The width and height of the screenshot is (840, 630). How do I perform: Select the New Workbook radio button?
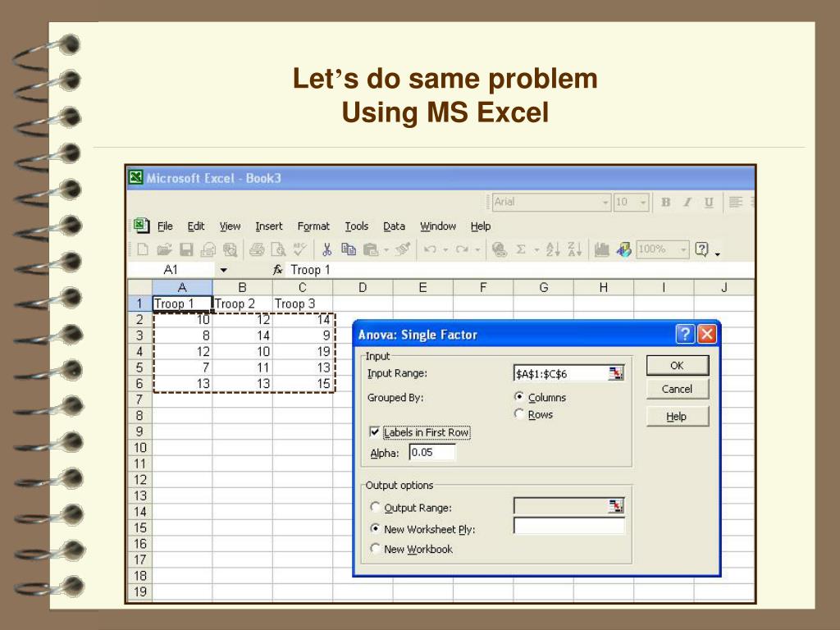[375, 549]
